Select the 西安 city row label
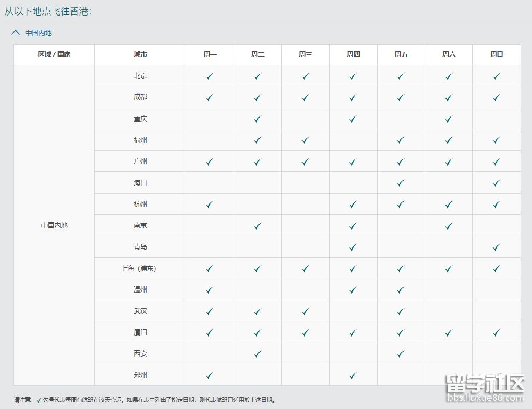 pos(140,354)
